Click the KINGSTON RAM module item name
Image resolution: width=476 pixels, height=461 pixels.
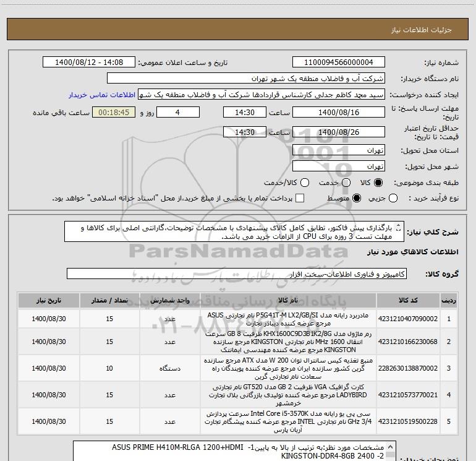(288, 342)
